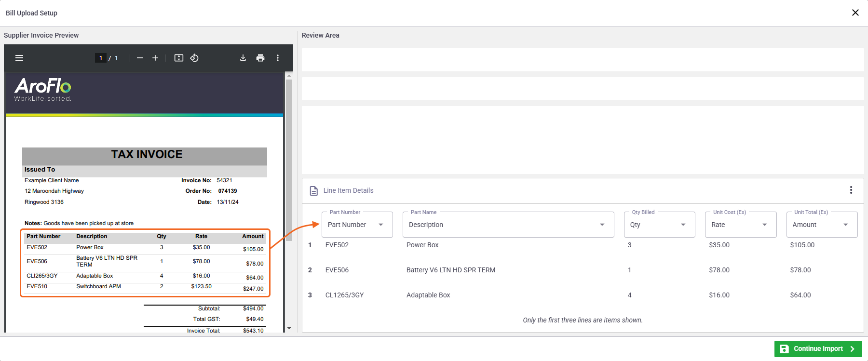Open PDF viewer more actions menu
Viewport: 868px width, 361px height.
tap(278, 58)
